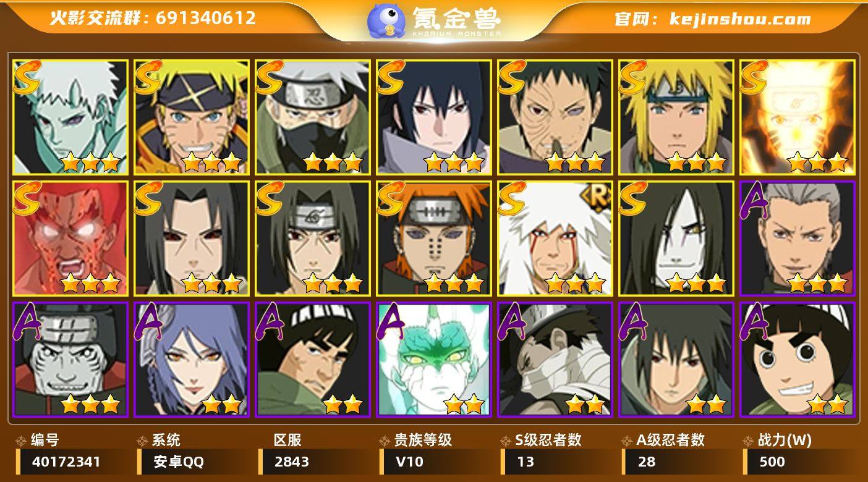Click the blond Minato S-rank card
The width and height of the screenshot is (868, 482).
click(x=676, y=117)
